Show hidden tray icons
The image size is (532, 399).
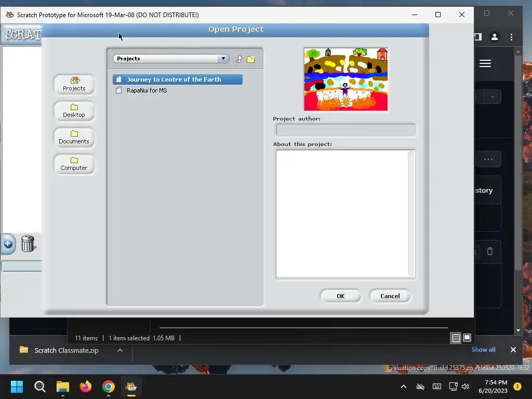click(403, 387)
